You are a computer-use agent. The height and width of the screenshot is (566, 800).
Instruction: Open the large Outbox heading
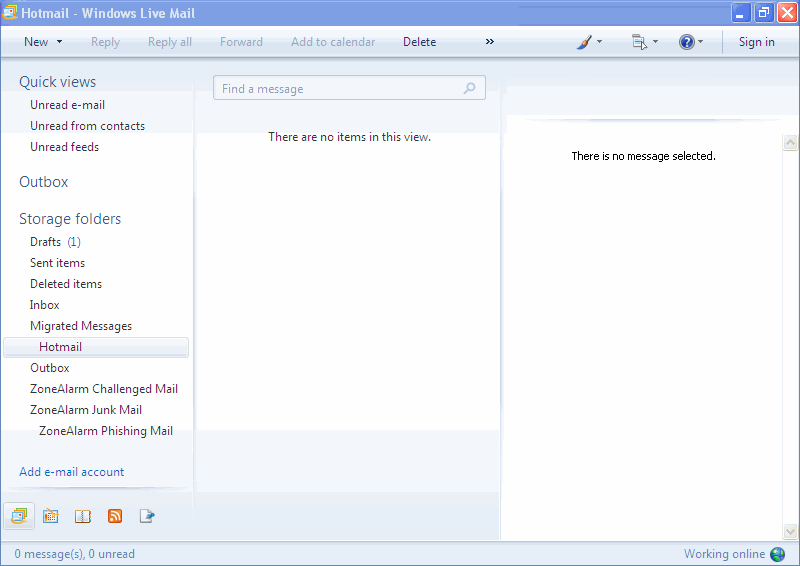pyautogui.click(x=43, y=182)
